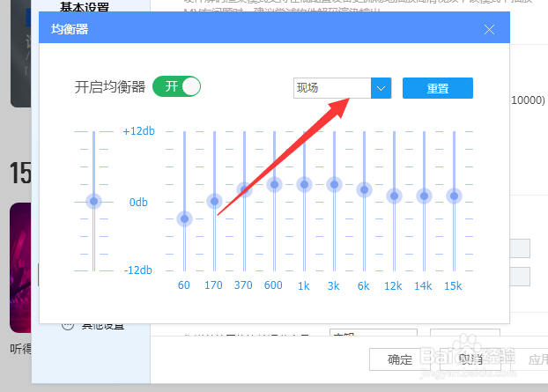Adjust the 3k band slider
The width and height of the screenshot is (548, 392).
tap(335, 184)
